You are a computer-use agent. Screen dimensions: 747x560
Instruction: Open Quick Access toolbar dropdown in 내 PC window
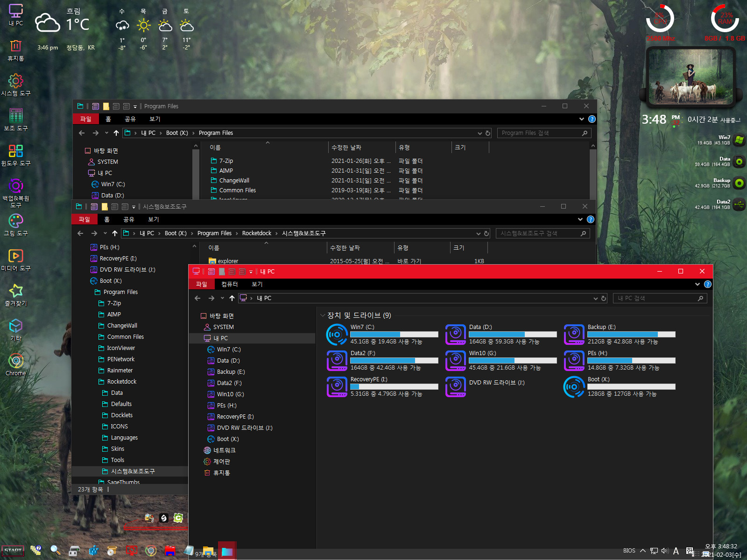click(251, 272)
